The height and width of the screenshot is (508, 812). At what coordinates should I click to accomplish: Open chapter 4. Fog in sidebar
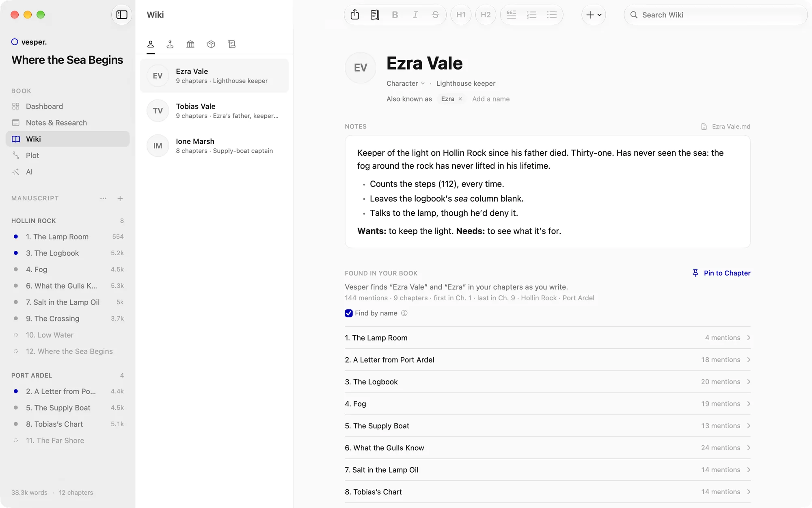point(68,269)
